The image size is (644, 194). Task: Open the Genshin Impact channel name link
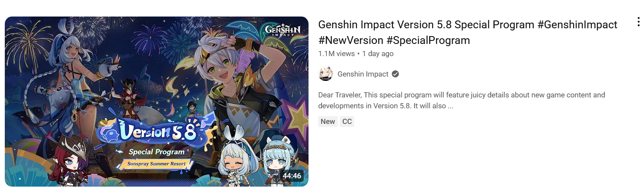[x=363, y=74]
